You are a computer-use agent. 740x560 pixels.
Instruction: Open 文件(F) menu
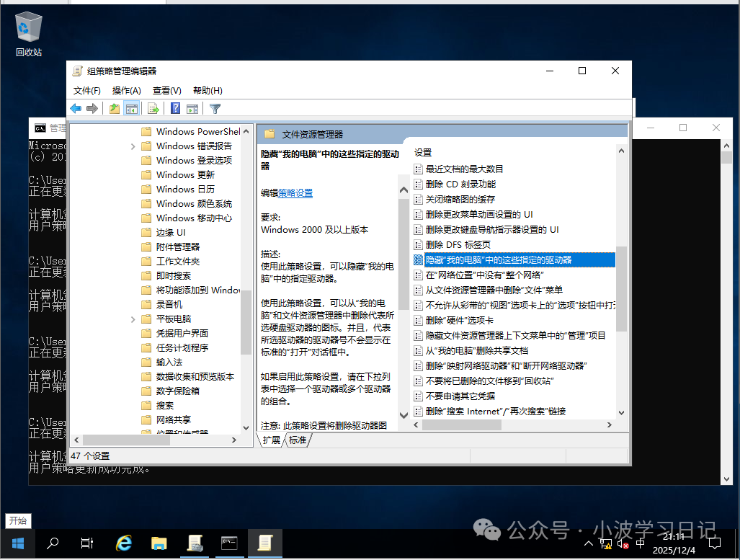point(87,91)
